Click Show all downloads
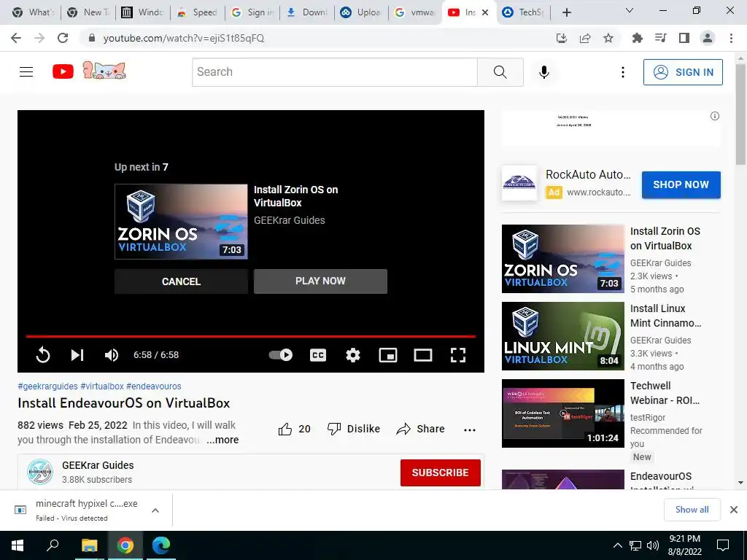The image size is (747, 560). pos(692,510)
